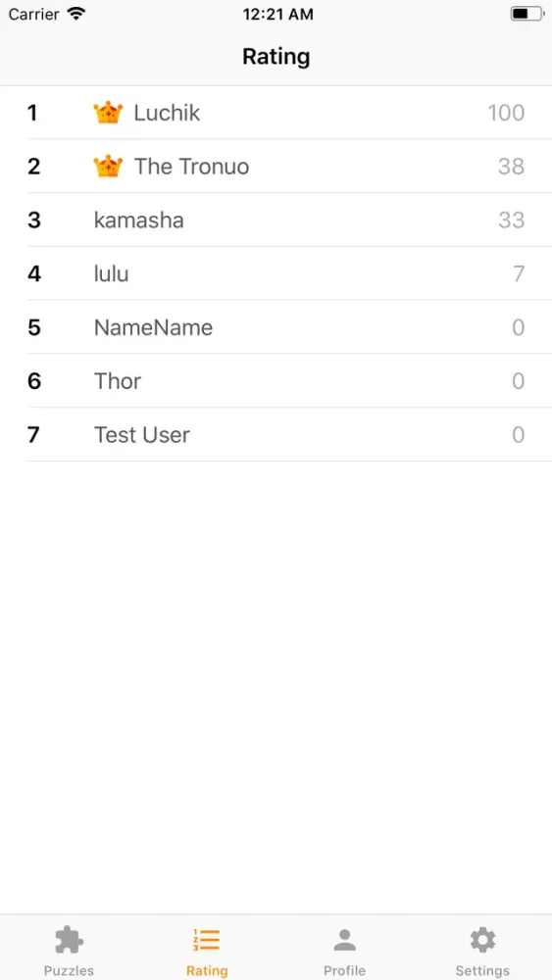Tap the Rating numbered-list icon
Viewport: 552px width, 980px height.
(x=206, y=940)
